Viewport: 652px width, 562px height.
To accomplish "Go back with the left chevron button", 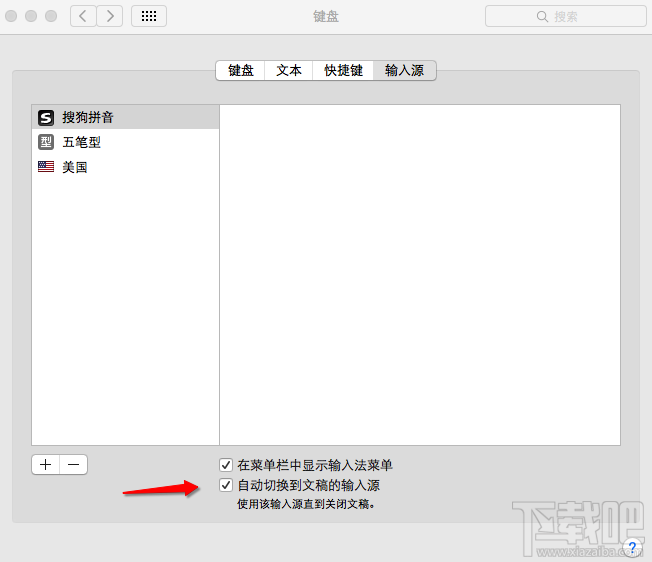I will (x=83, y=16).
